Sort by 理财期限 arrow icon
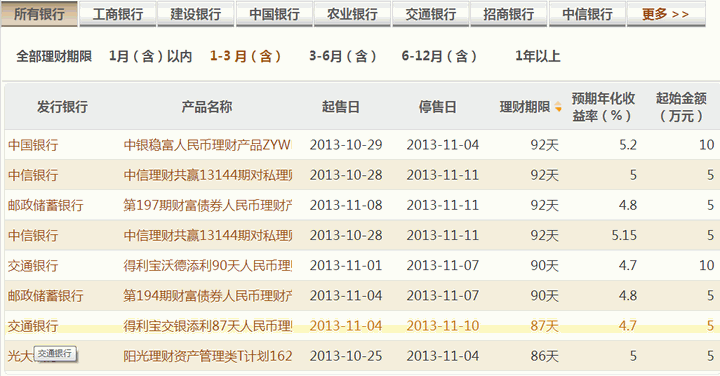 pyautogui.click(x=558, y=107)
